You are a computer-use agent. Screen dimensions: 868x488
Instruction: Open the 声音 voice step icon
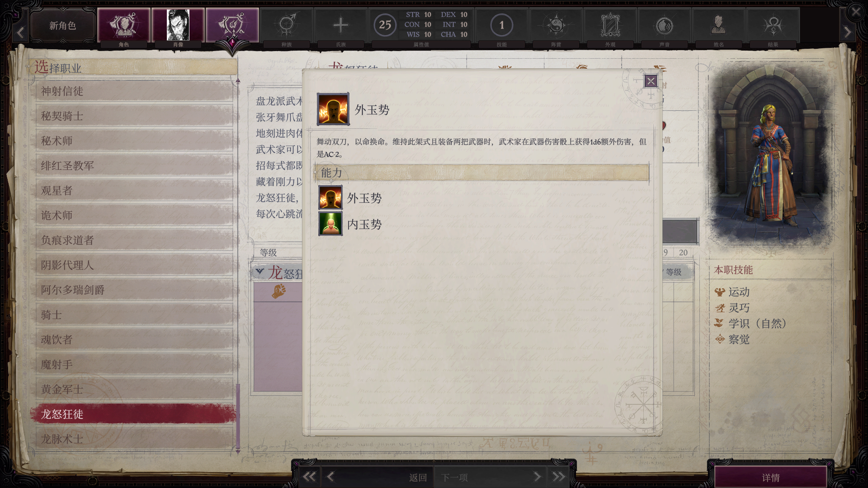(665, 25)
